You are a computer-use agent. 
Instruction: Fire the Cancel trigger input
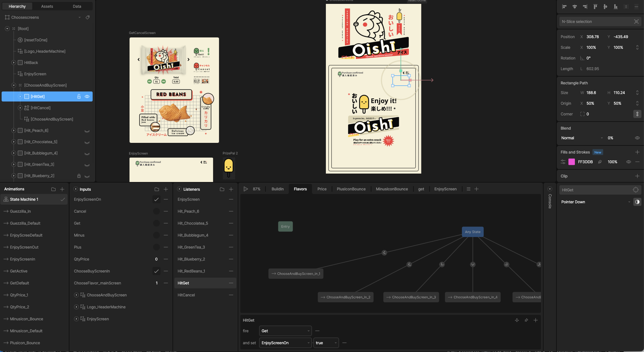(x=156, y=211)
